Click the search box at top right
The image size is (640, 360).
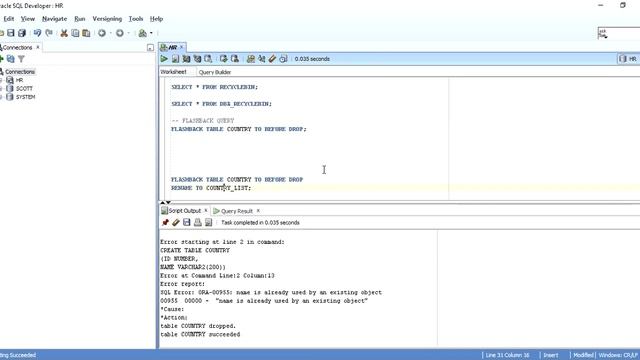[x=619, y=33]
